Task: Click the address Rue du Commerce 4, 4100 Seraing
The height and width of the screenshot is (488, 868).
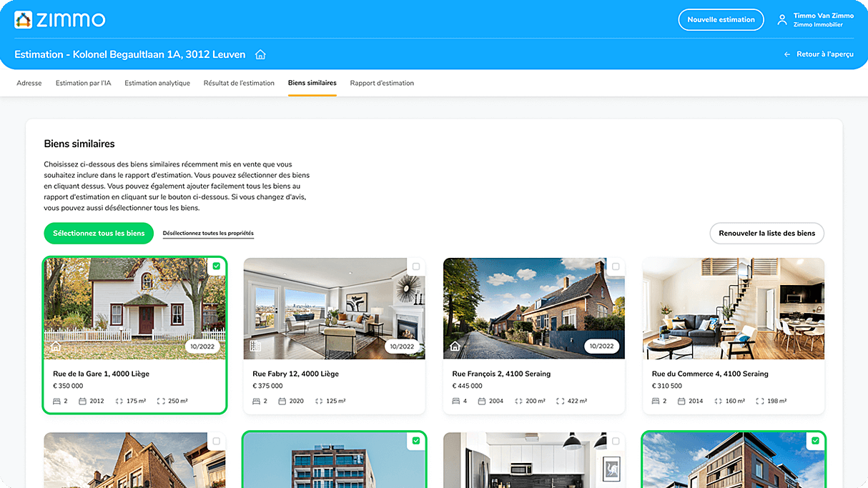Action: (710, 374)
